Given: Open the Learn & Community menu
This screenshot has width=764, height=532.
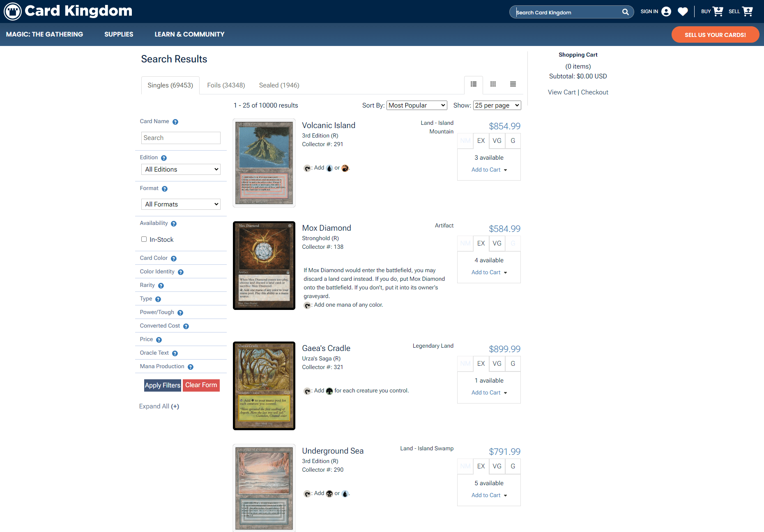Looking at the screenshot, I should [189, 34].
